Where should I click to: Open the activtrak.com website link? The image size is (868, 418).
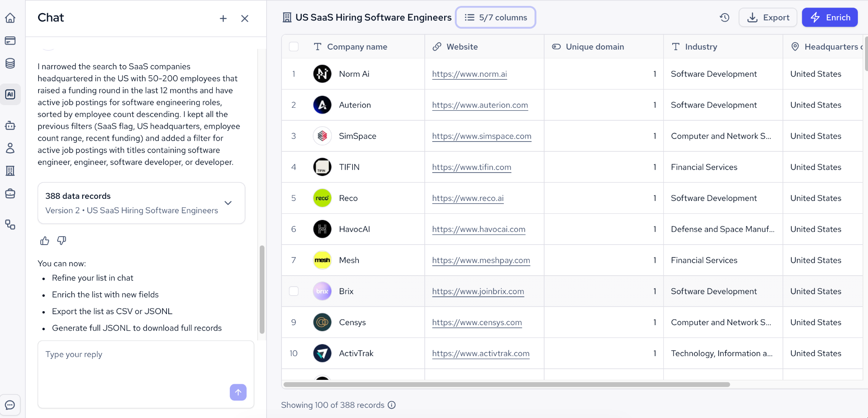(x=481, y=354)
